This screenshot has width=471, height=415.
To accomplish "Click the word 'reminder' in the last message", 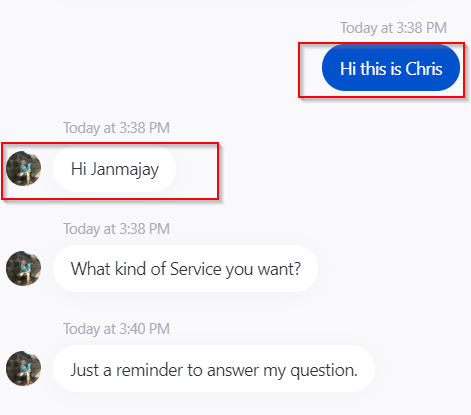I will (149, 370).
